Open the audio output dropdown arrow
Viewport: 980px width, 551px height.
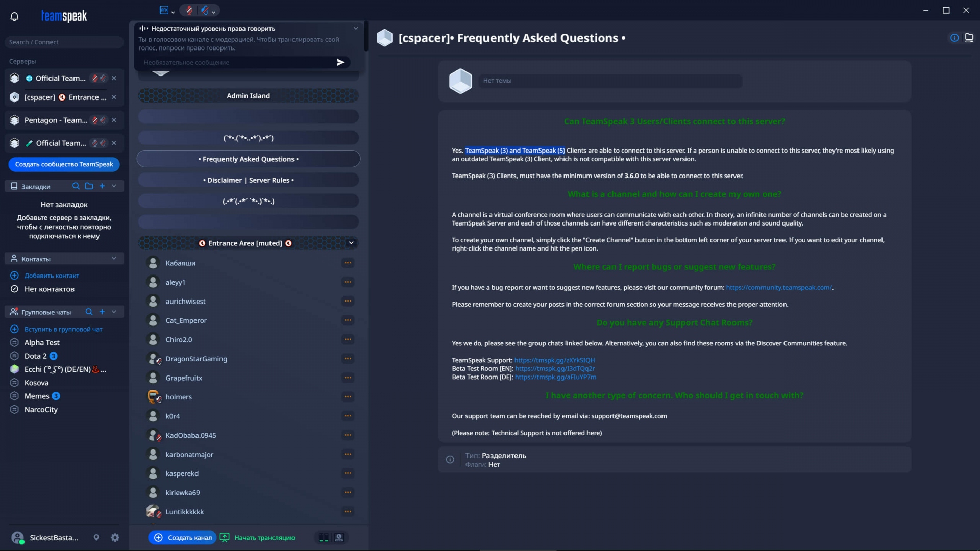(214, 11)
